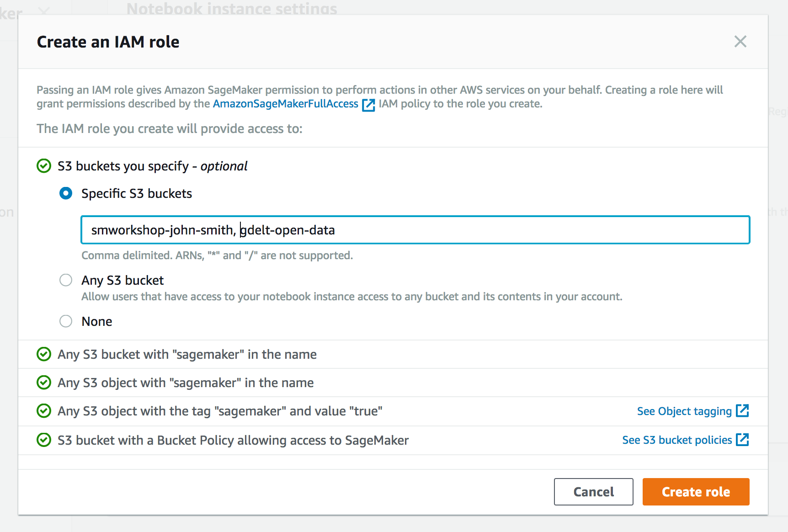Viewport: 788px width, 532px height.
Task: Click checkmark icon for bucket with "sagemaker" name
Action: (44, 354)
